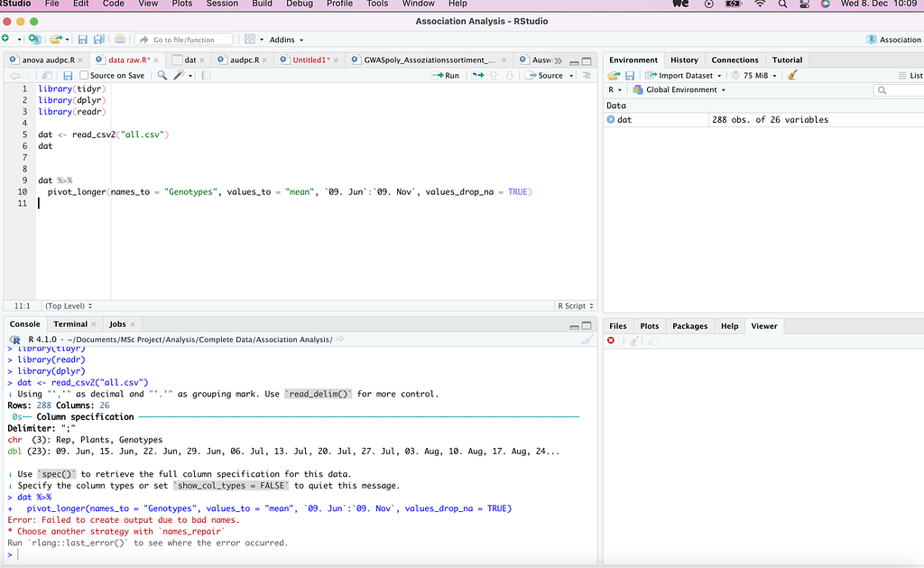The image size is (924, 568).
Task: Show editor in new window
Action: [x=47, y=76]
